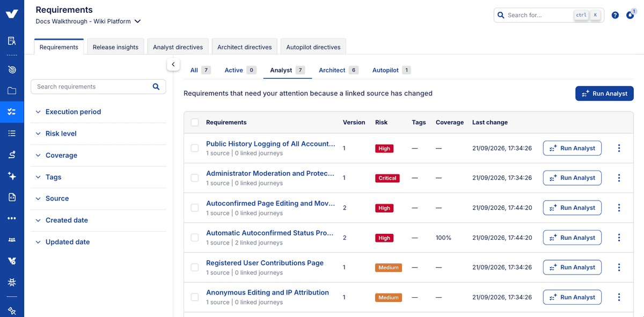Open the Automatic Autoconfirmed Status requirement link
Screen dimensions: 644x317
point(270,233)
